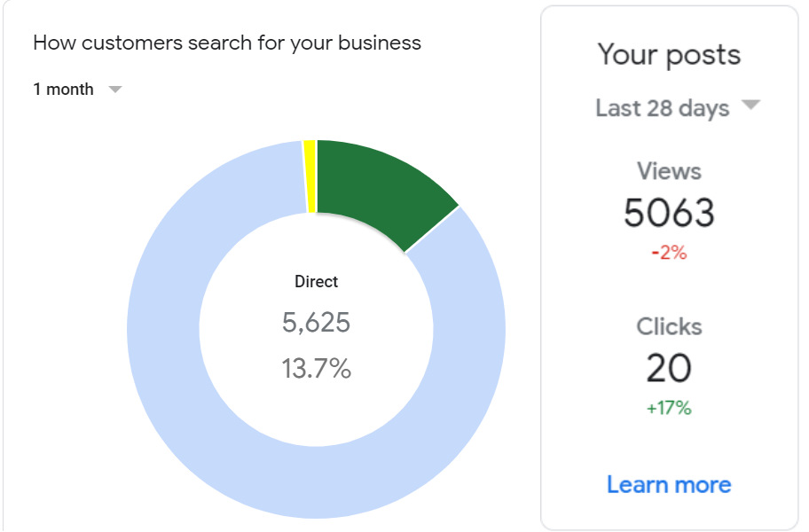Click the green +17% clicks change
Screen dimensions: 809x532
[x=669, y=409]
